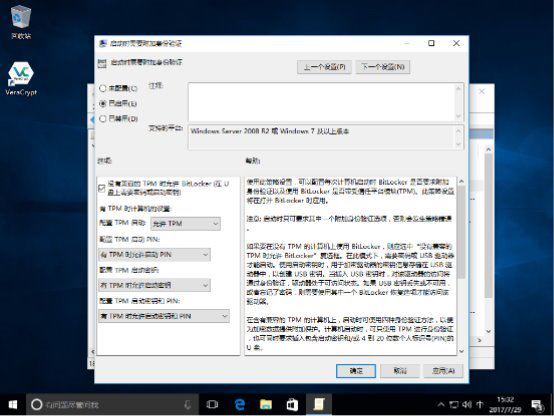This screenshot has height=416, width=554.
Task: Click the comment box scroll down arrow
Action: point(458,116)
